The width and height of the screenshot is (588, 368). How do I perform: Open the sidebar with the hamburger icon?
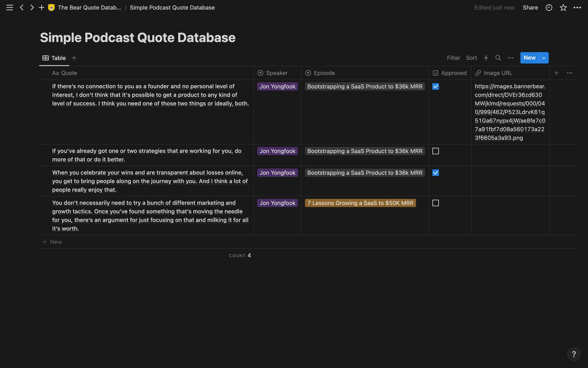tap(9, 7)
